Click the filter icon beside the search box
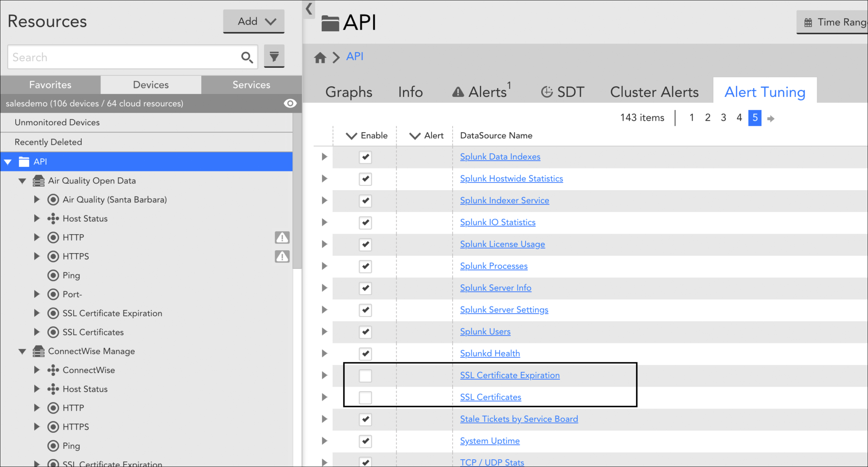 coord(274,56)
